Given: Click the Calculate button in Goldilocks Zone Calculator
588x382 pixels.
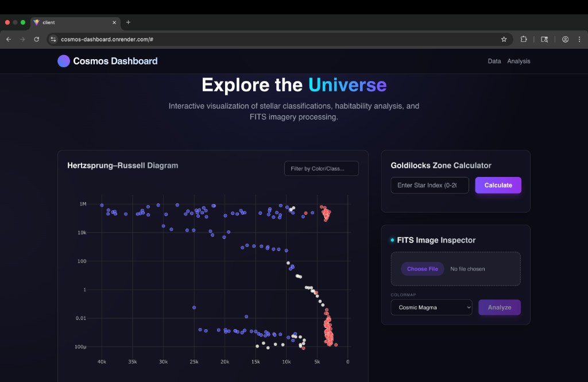Looking at the screenshot, I should coord(498,185).
